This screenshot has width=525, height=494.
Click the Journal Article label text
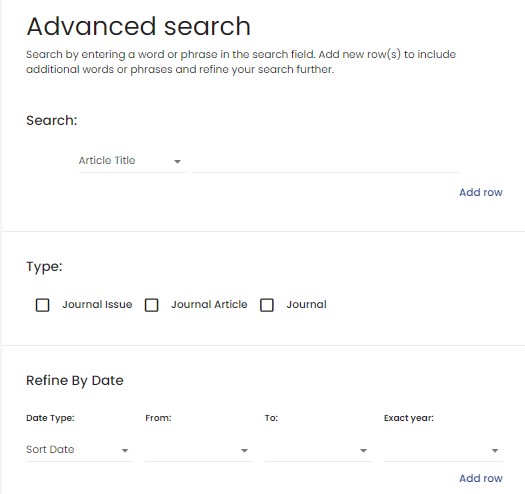pos(209,304)
